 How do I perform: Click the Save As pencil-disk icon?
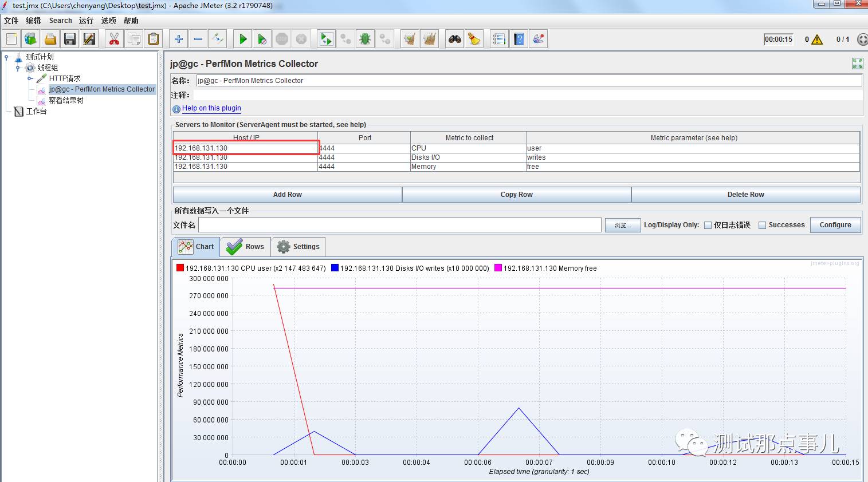tap(89, 39)
